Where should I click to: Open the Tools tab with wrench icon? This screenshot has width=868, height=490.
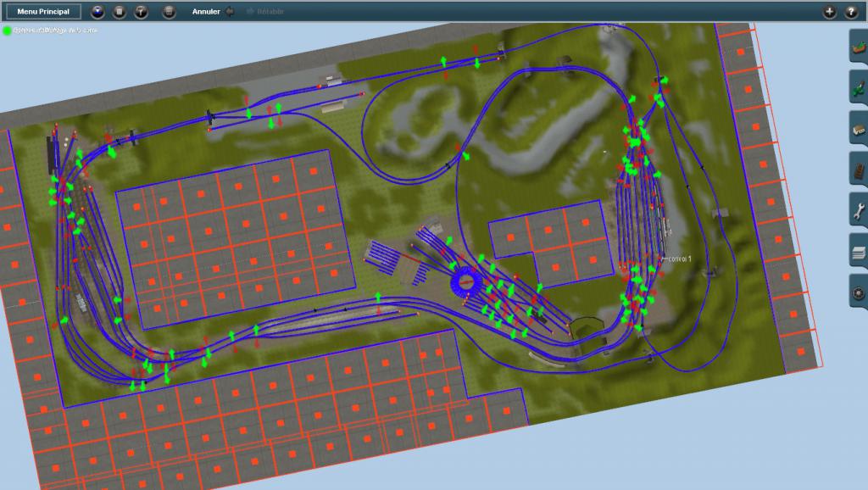click(x=859, y=211)
